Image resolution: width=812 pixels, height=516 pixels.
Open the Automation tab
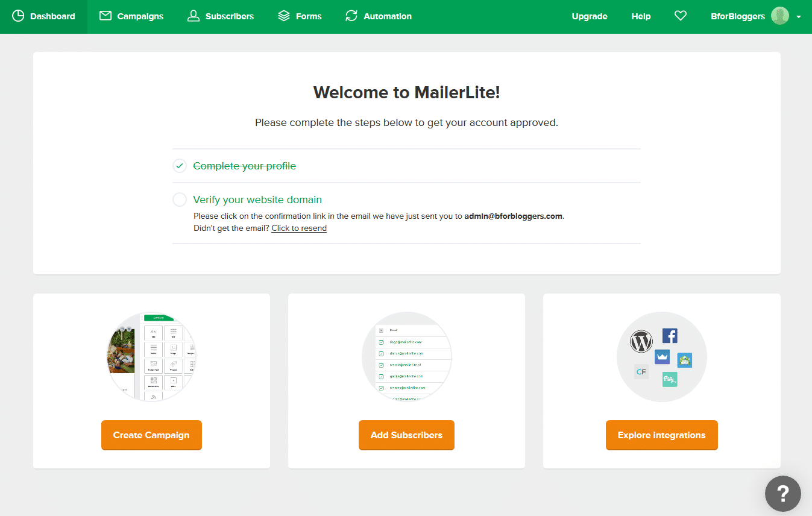(379, 16)
